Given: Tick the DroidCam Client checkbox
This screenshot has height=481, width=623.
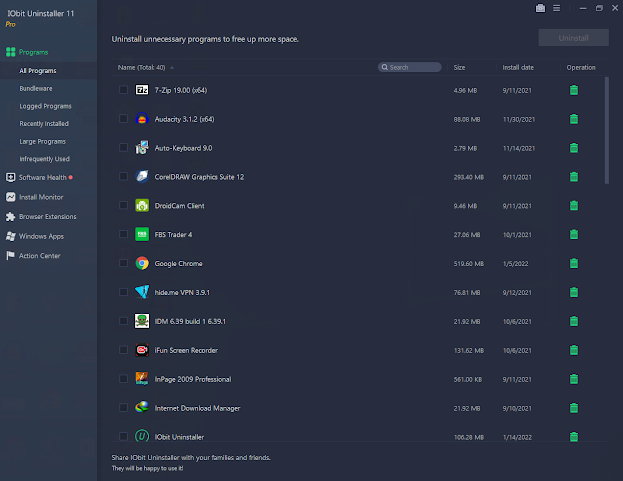Looking at the screenshot, I should (x=124, y=205).
